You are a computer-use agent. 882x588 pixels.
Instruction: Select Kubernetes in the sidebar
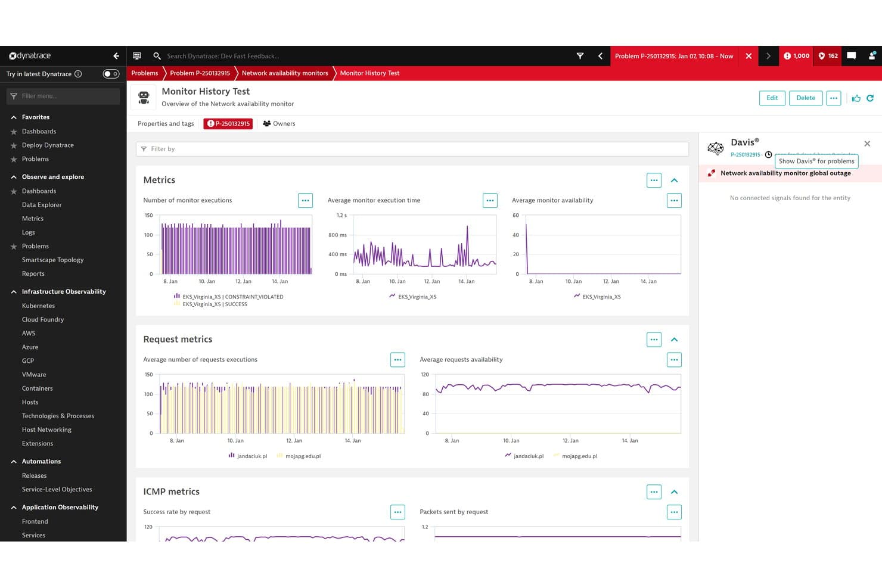click(38, 306)
